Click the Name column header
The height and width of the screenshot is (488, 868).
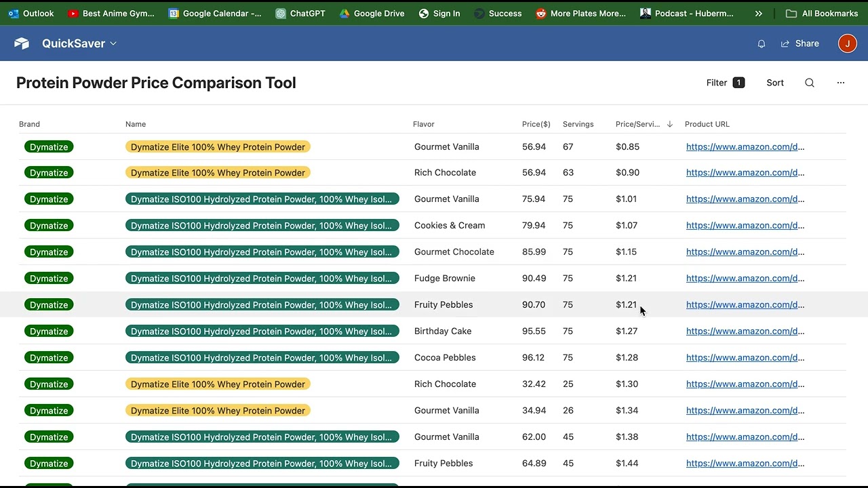pos(136,124)
